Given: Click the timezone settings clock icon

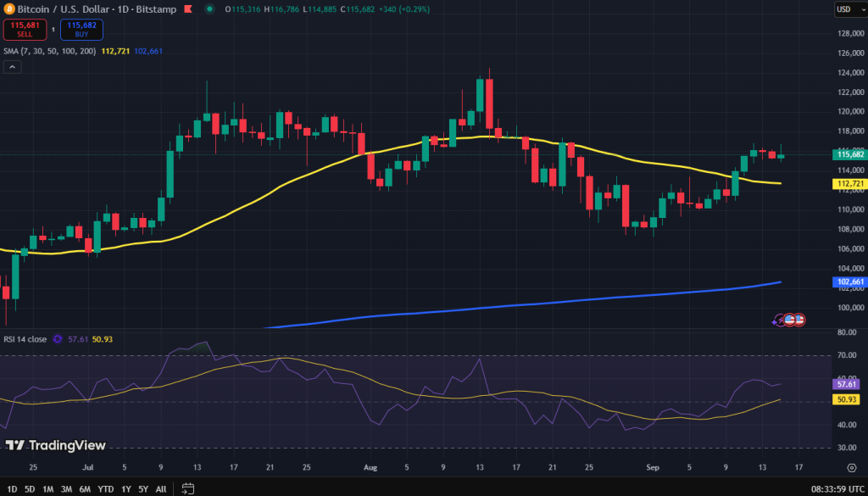Looking at the screenshot, I should pyautogui.click(x=837, y=488).
